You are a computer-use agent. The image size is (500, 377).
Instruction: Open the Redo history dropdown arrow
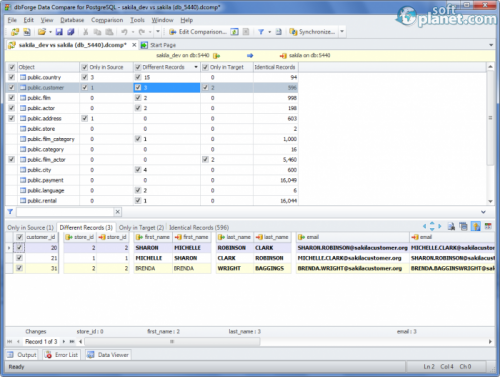[150, 32]
